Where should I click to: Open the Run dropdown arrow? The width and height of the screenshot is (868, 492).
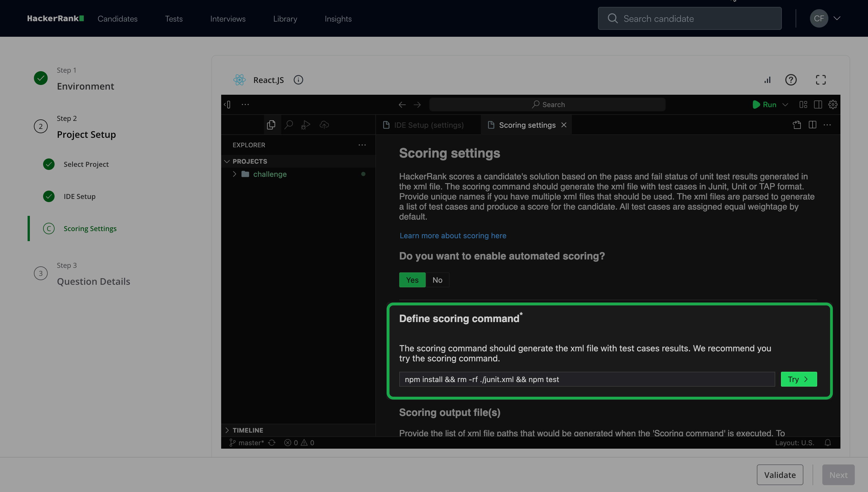tap(785, 104)
